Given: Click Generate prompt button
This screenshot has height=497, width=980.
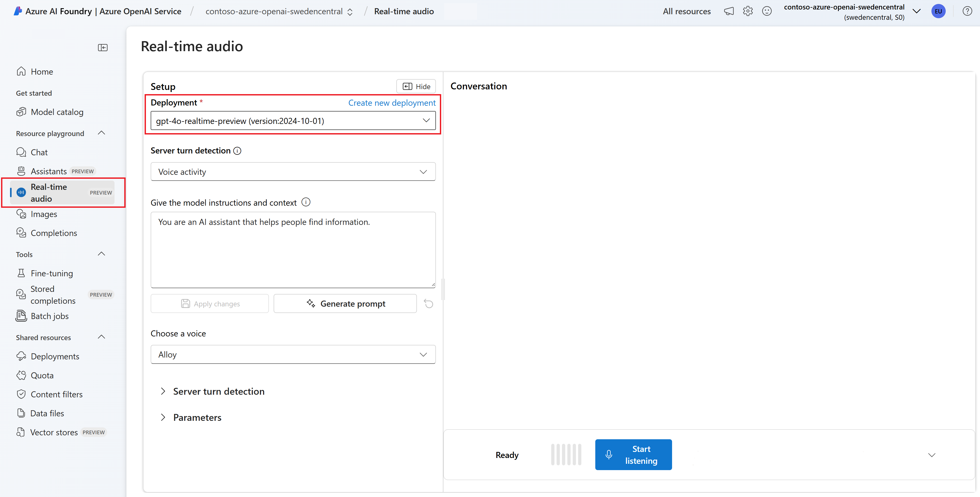Looking at the screenshot, I should click(x=345, y=303).
